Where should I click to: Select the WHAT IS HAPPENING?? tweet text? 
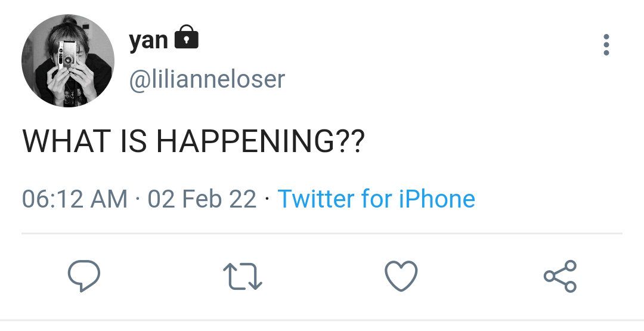click(x=193, y=141)
